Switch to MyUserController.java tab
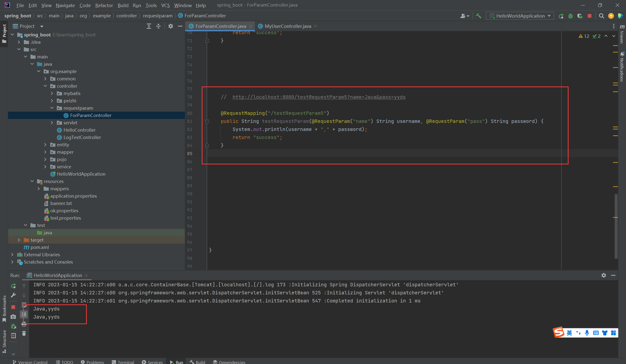Screen dimensions: 626x364 [287, 26]
